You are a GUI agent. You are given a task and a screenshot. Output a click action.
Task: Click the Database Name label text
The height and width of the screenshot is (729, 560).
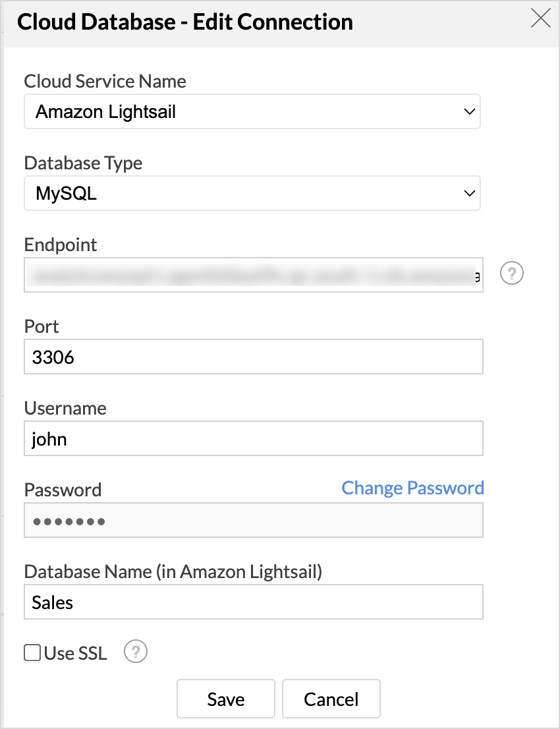point(173,571)
